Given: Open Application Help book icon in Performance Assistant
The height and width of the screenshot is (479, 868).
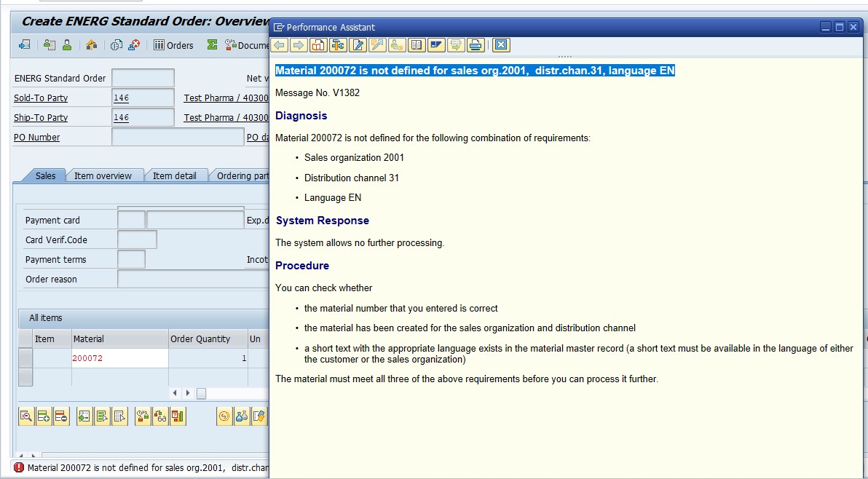Looking at the screenshot, I should tap(318, 45).
